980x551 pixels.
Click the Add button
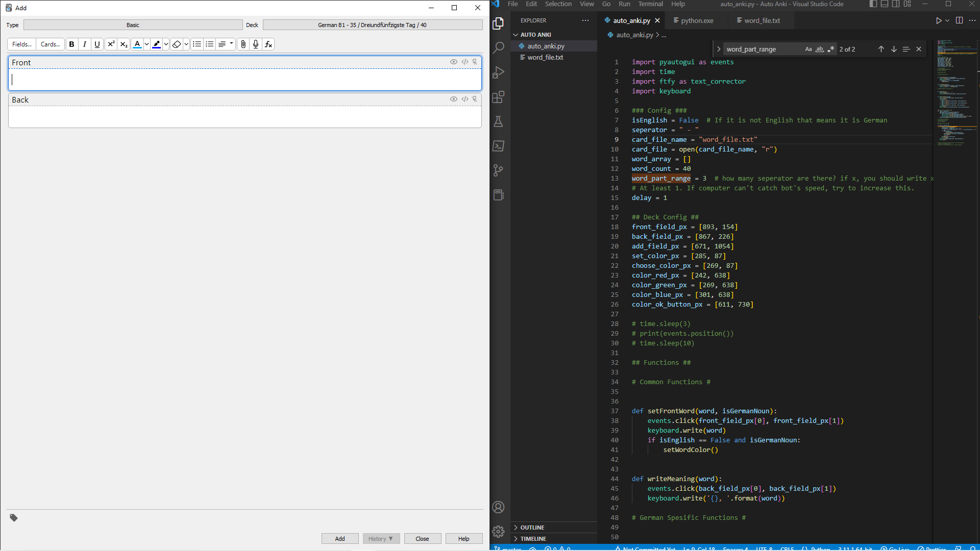(x=339, y=538)
